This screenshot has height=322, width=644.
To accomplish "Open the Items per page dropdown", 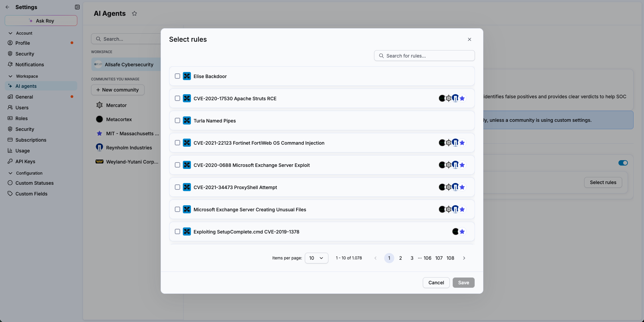I will tap(316, 258).
